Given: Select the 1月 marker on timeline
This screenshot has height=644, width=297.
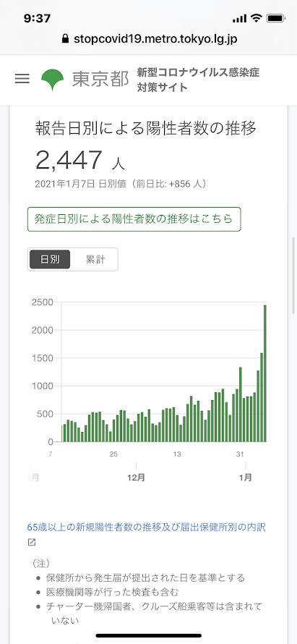Looking at the screenshot, I should (x=245, y=478).
